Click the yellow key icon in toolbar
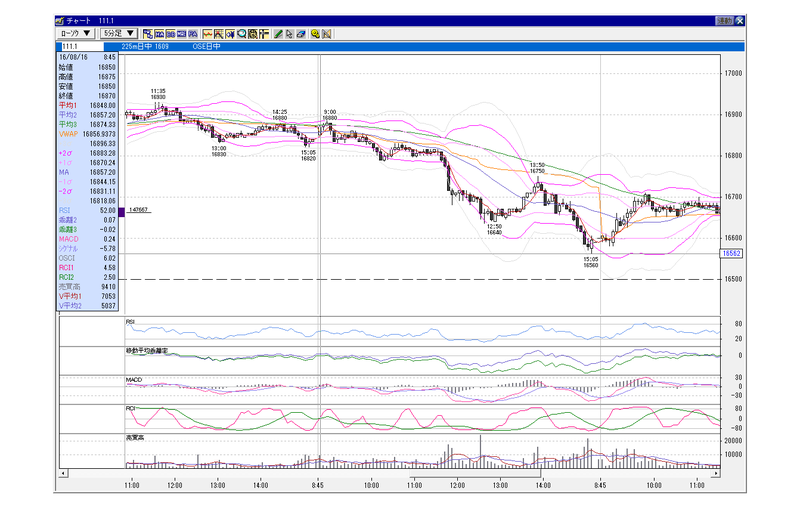Screen dimensions: 800x507 (x=315, y=34)
